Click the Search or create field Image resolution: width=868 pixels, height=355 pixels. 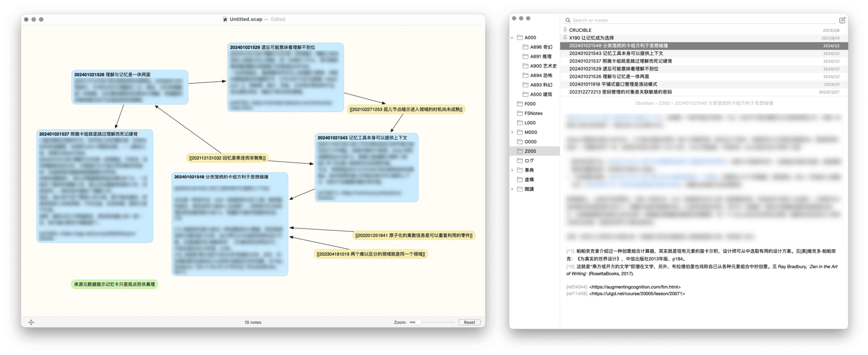pyautogui.click(x=700, y=20)
